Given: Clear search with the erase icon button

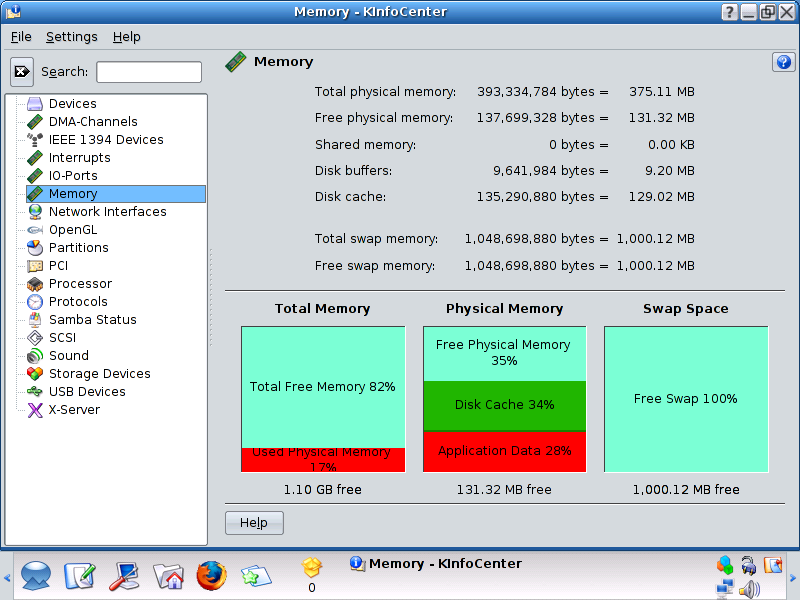Looking at the screenshot, I should click(x=22, y=72).
